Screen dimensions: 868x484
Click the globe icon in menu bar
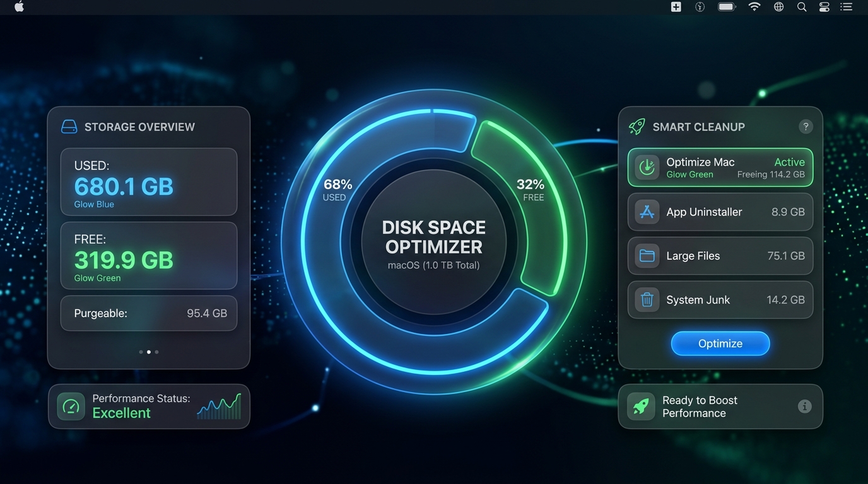779,7
